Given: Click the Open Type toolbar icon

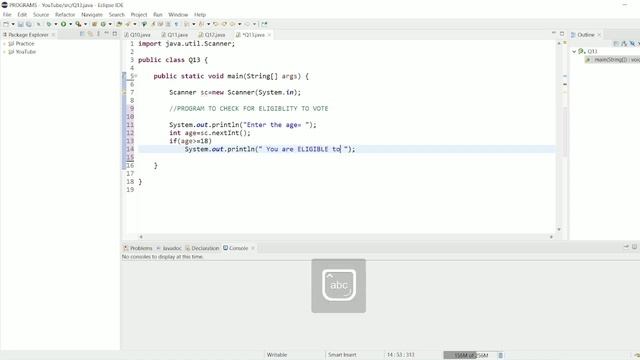Looking at the screenshot, I should coord(119,24).
